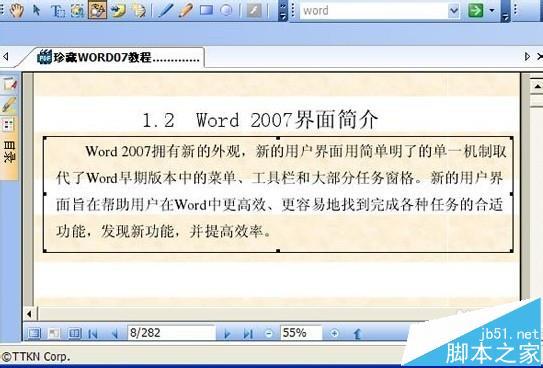The width and height of the screenshot is (543, 368).
Task: Click the green search Go arrow button
Action: point(476,10)
